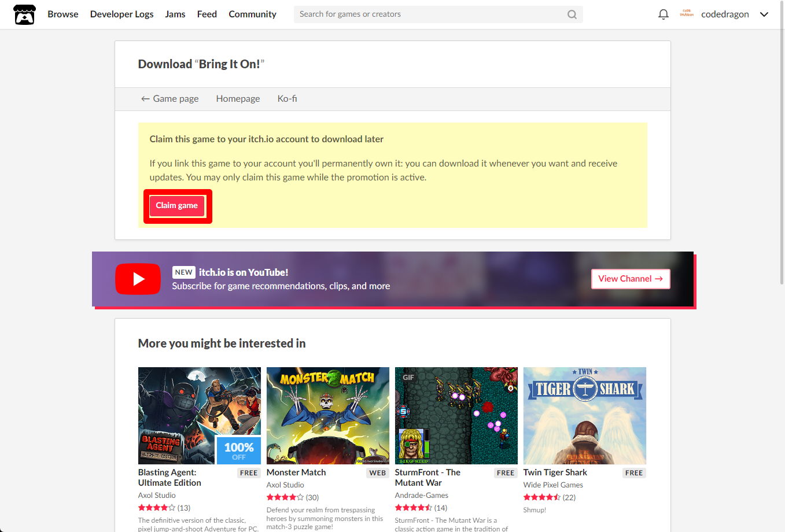Click the NEW badge in YouTube banner
Image resolution: width=785 pixels, height=532 pixels.
183,272
